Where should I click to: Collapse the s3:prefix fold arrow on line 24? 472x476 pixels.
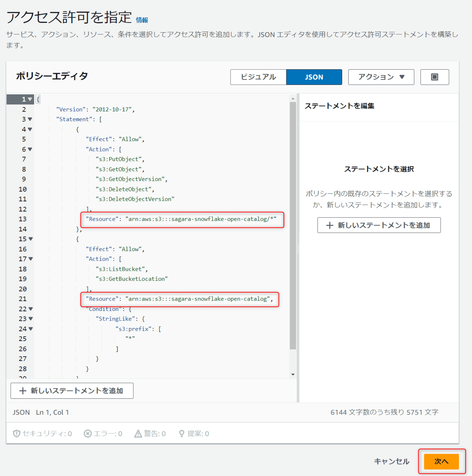point(31,329)
